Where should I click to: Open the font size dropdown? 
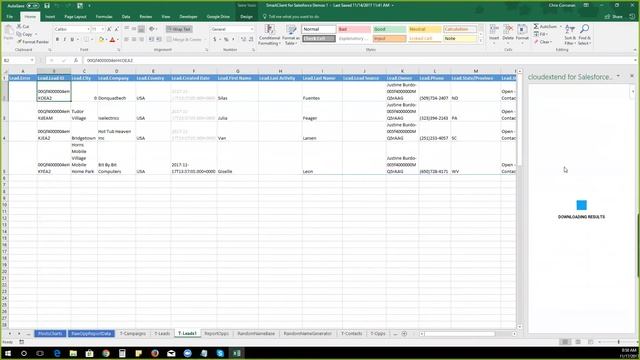[x=102, y=29]
